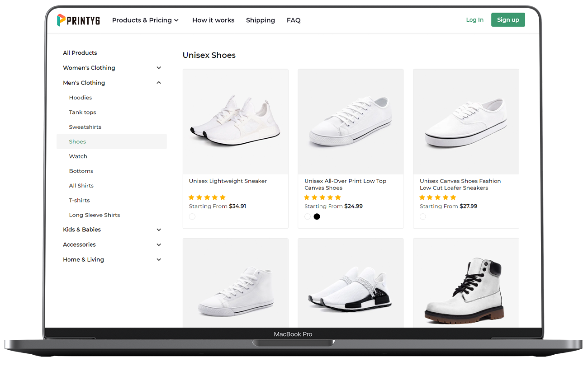This screenshot has width=588, height=366.
Task: Click Unisex Canvas Shoes Fashion title
Action: (460, 184)
